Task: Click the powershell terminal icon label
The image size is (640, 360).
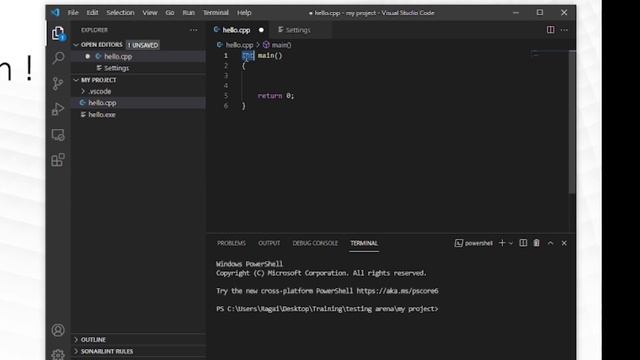Action: click(x=474, y=243)
